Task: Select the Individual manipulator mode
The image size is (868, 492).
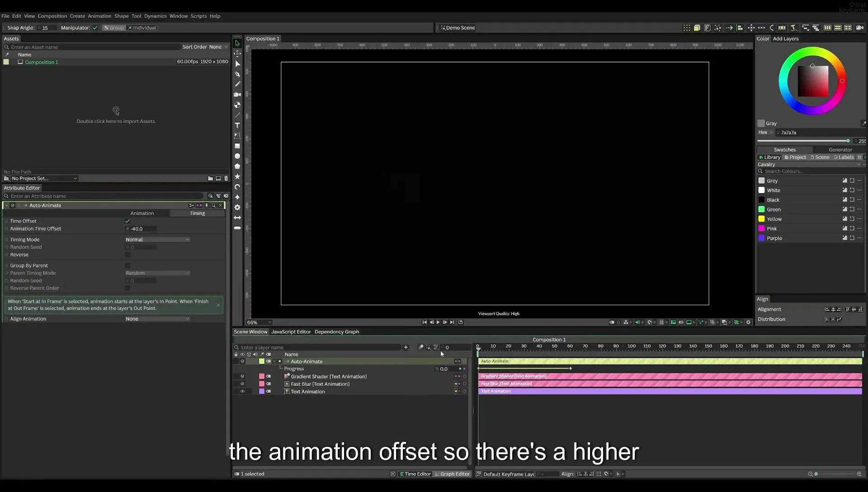Action: click(142, 28)
